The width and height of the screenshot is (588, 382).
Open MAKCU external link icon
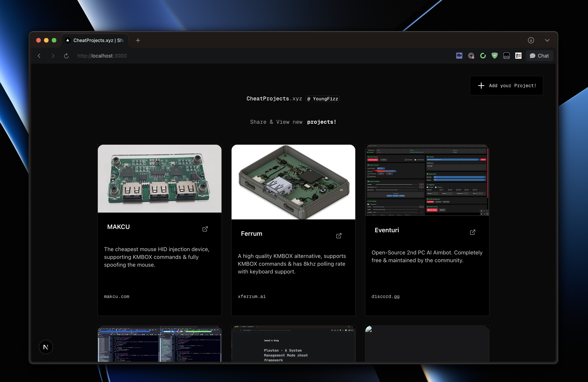click(205, 229)
